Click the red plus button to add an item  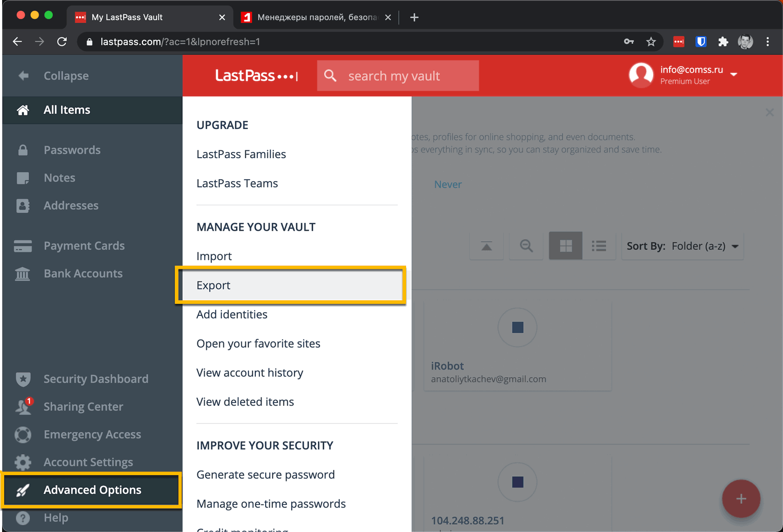[741, 499]
